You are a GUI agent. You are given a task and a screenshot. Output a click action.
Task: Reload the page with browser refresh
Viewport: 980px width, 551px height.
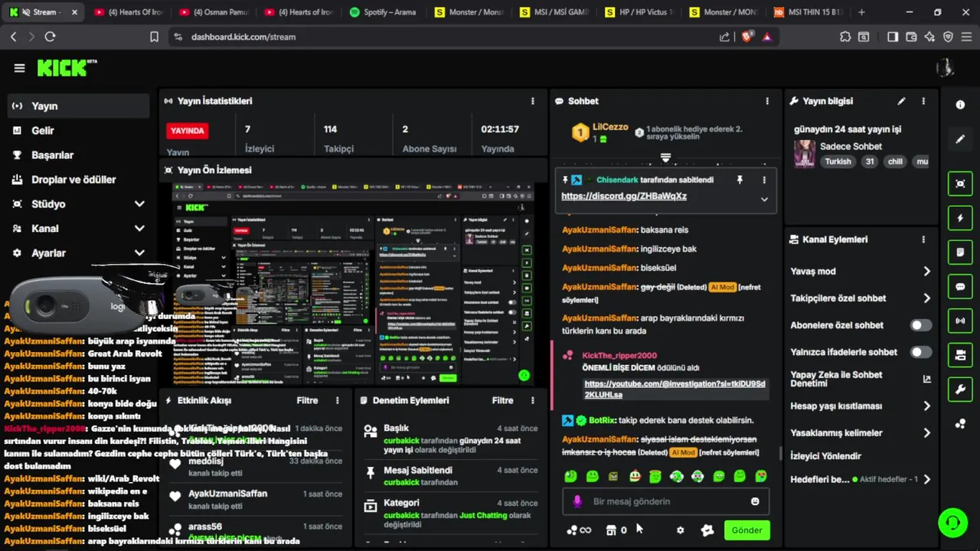(50, 37)
